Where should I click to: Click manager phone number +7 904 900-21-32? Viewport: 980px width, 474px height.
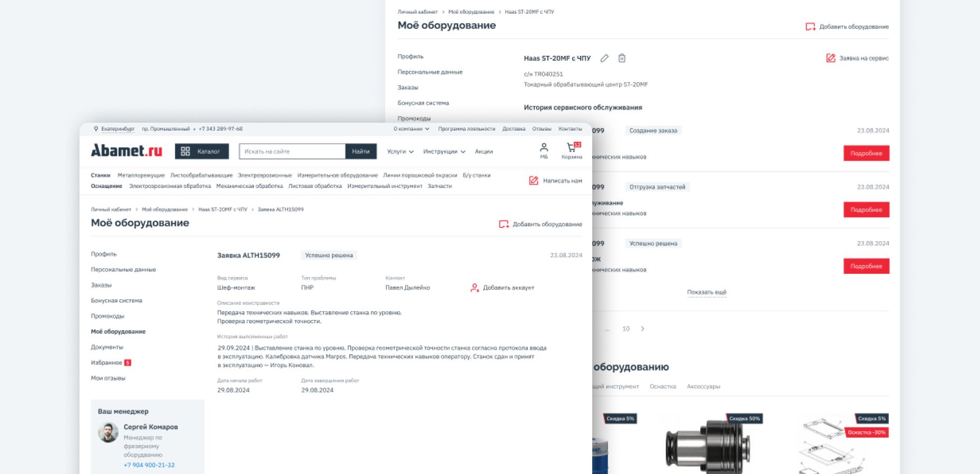point(149,465)
